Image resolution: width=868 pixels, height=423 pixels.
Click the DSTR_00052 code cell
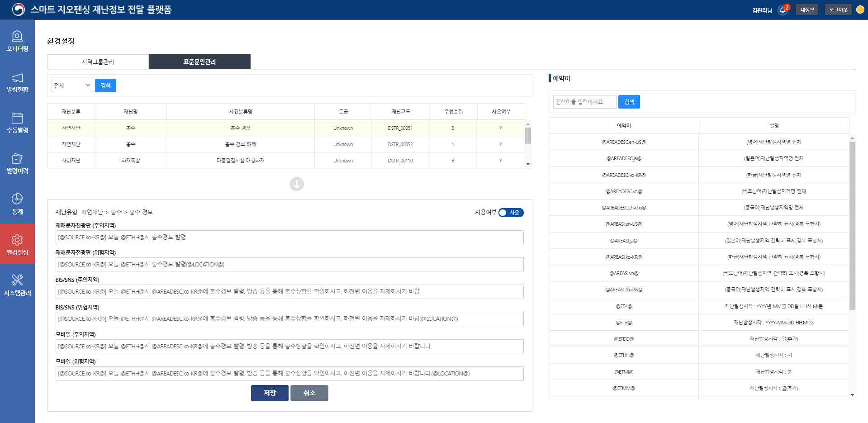[x=400, y=144]
